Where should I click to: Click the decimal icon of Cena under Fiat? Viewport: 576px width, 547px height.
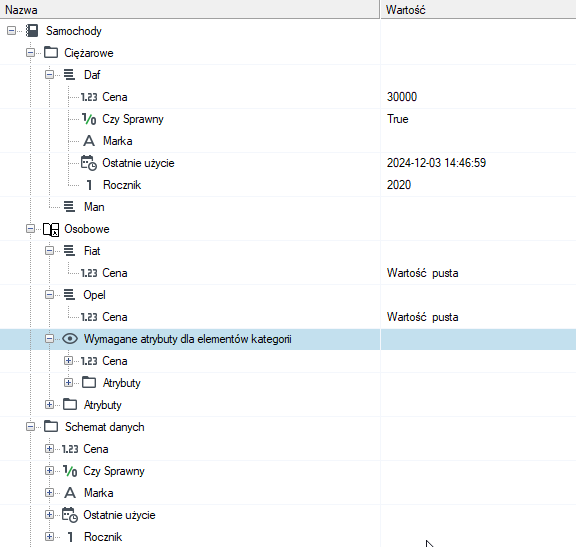(89, 273)
